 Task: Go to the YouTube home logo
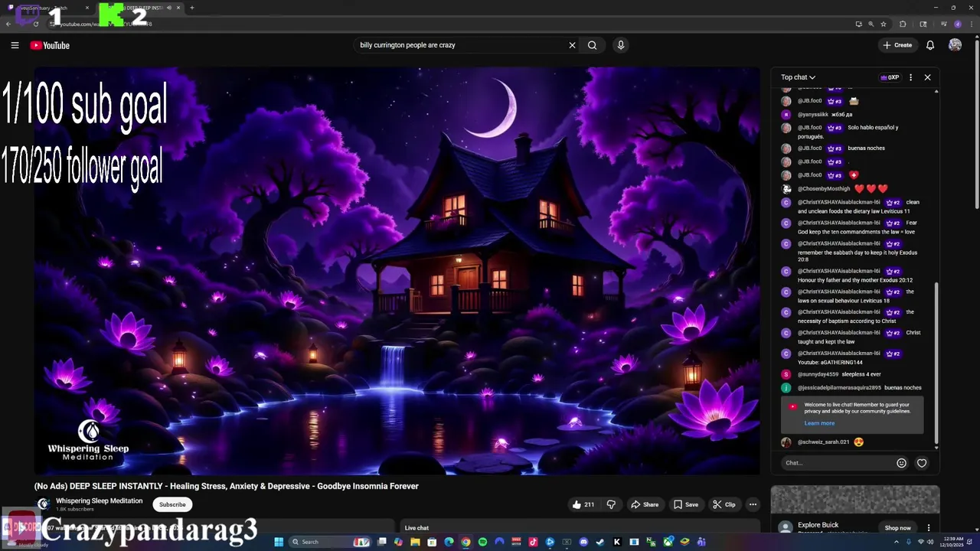[x=50, y=45]
